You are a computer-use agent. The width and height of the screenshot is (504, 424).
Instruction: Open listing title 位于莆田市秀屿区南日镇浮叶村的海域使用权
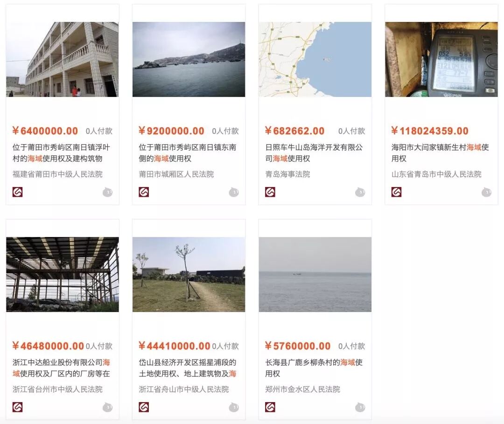(x=61, y=153)
